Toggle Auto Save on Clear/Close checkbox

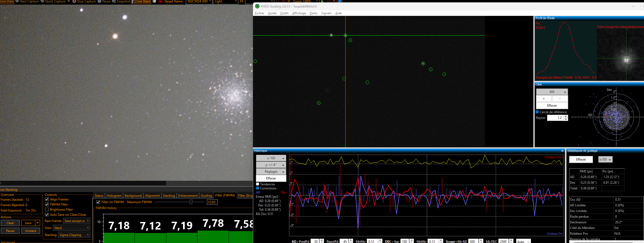point(47,215)
